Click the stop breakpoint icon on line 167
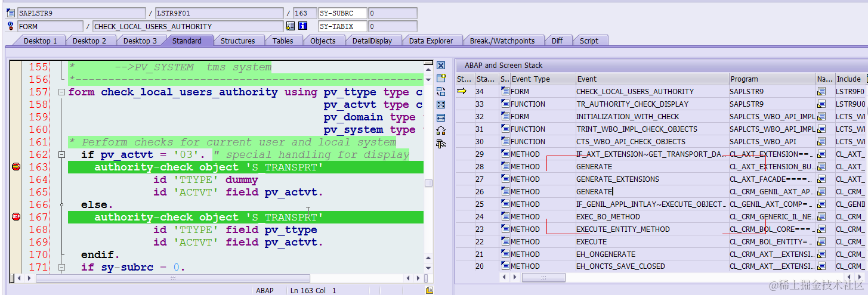This screenshot has width=868, height=295. [16, 217]
